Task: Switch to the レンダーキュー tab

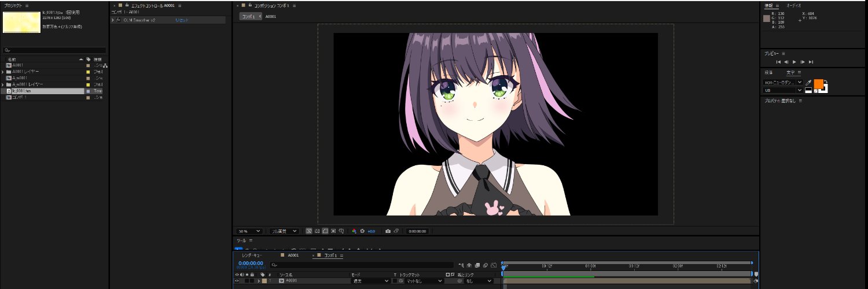Action: click(x=252, y=255)
